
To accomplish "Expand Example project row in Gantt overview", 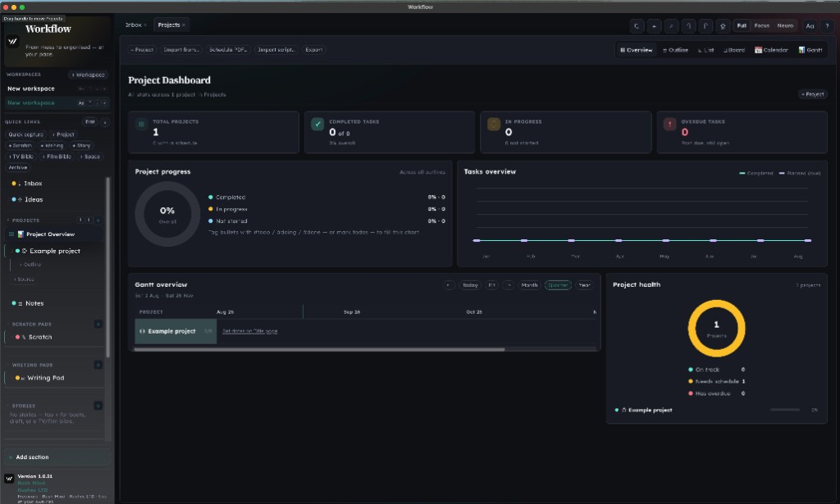I will [142, 331].
